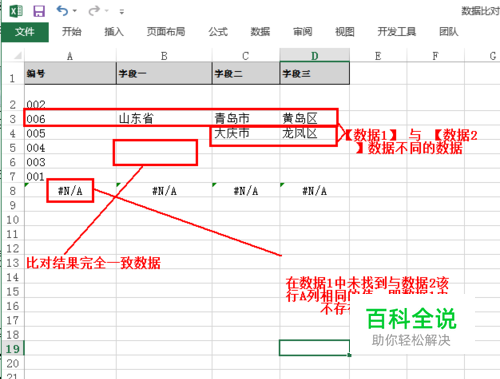
Task: Save the workbook with the floppy icon
Action: (x=39, y=11)
